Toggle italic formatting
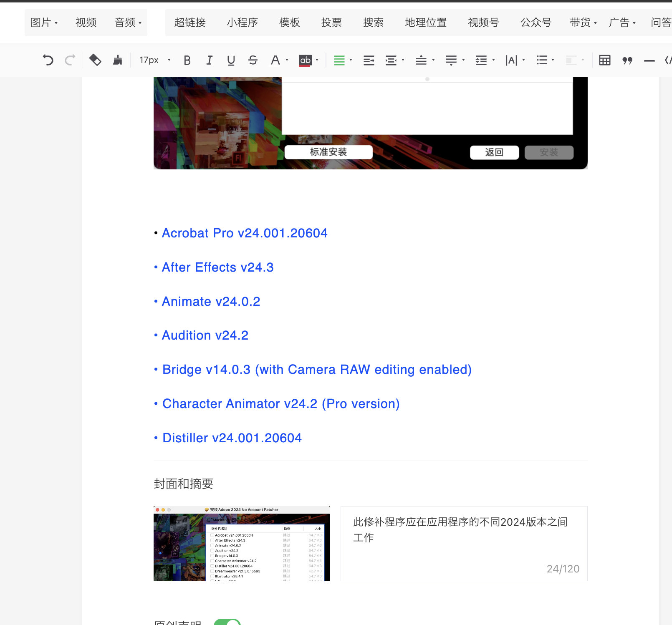This screenshot has height=625, width=672. click(x=209, y=60)
